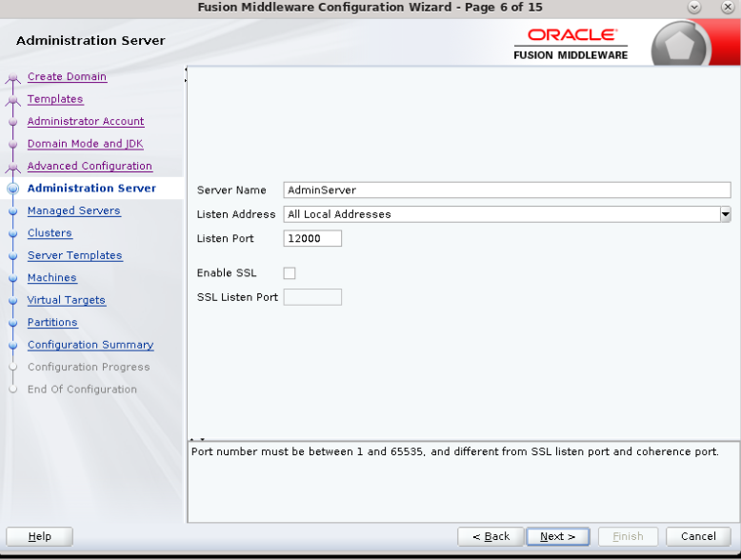Open Domain Mode and JDK step

click(x=85, y=143)
